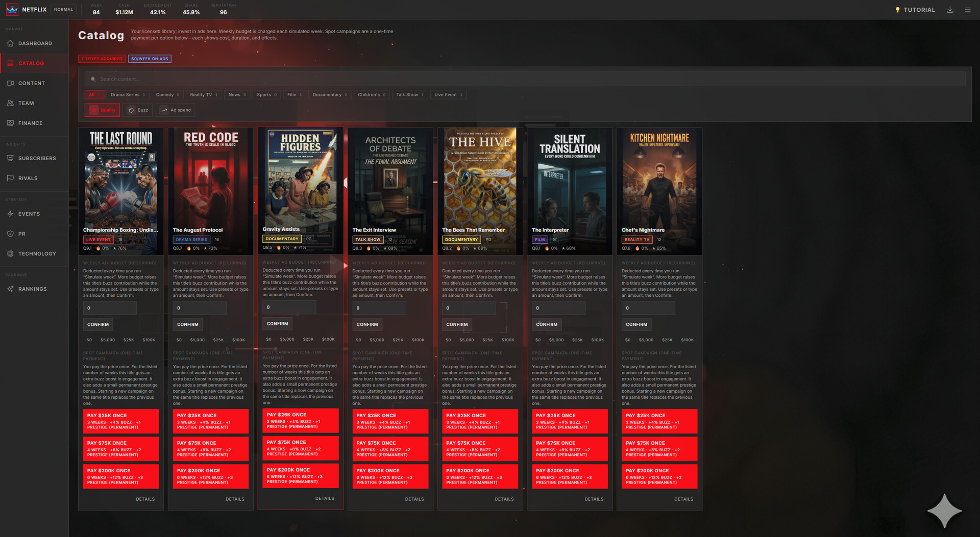
Task: Toggle the Buzz sort option
Action: [138, 110]
